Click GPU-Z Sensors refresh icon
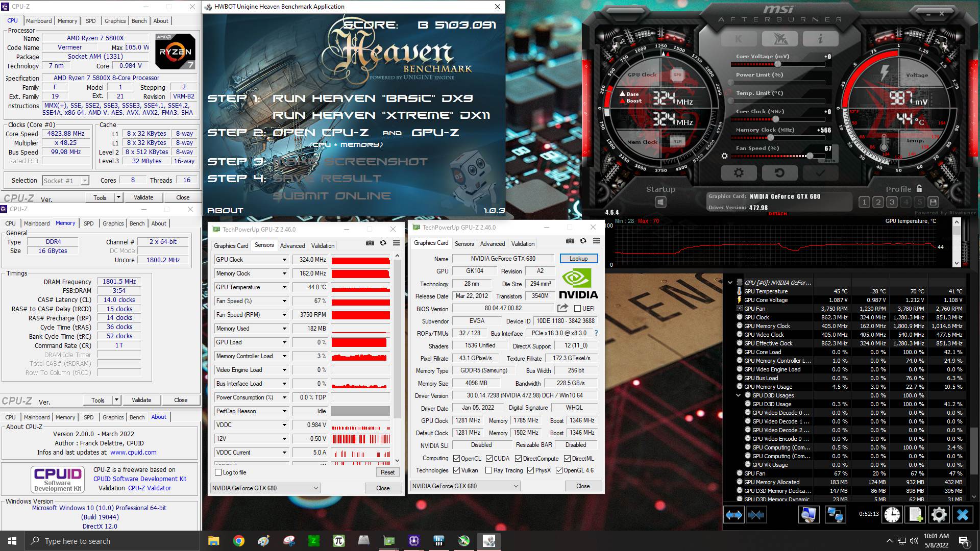 (383, 243)
